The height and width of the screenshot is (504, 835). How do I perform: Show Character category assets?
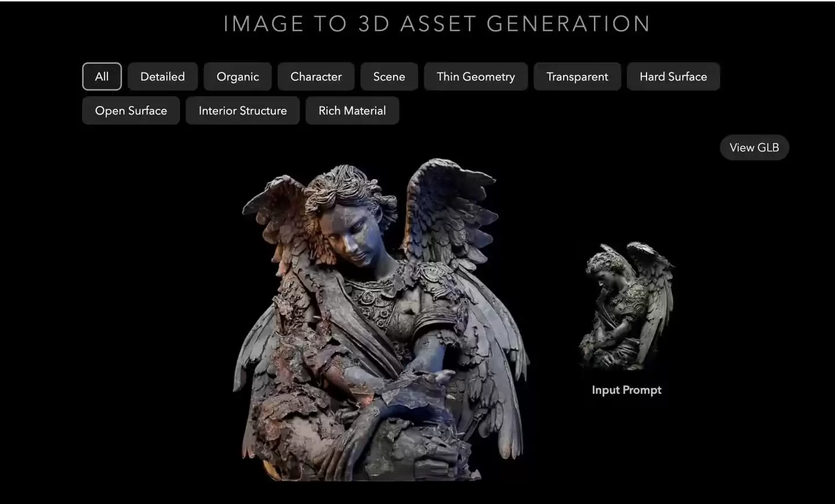tap(315, 76)
